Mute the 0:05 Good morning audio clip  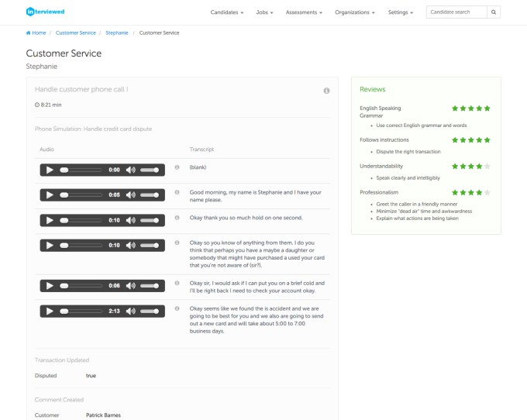130,195
